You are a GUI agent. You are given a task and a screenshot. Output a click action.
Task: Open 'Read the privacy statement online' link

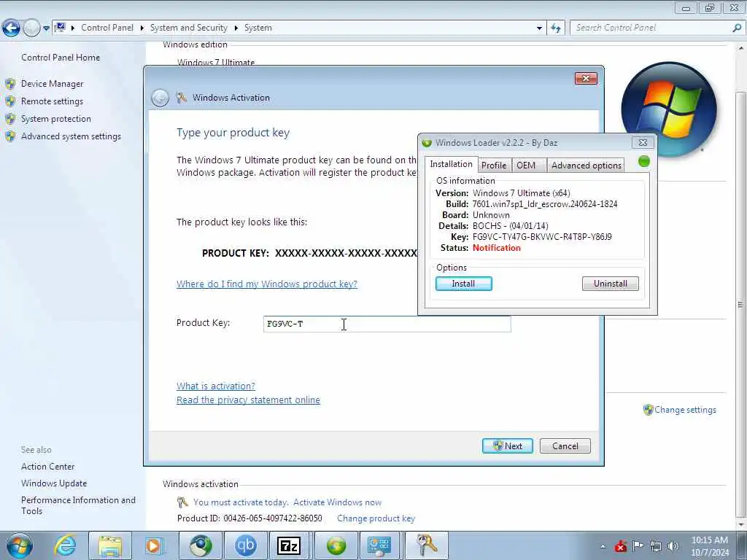pos(248,400)
